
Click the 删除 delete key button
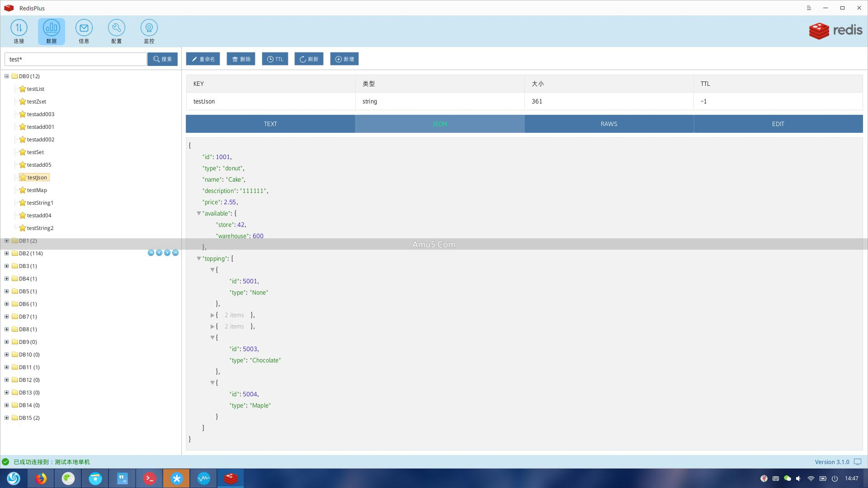coord(241,59)
